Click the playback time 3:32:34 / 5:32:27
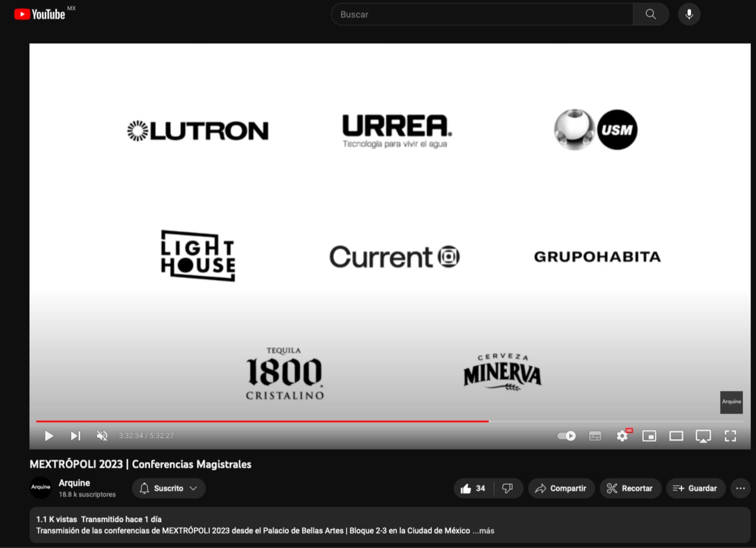Screen dimensions: 756x548 pyautogui.click(x=146, y=435)
